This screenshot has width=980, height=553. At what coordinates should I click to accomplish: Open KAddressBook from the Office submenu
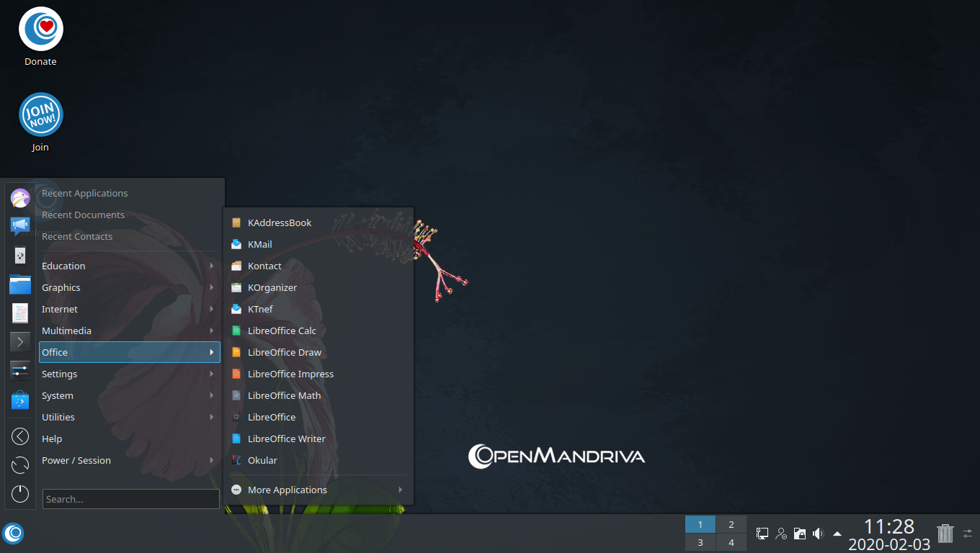click(318, 222)
